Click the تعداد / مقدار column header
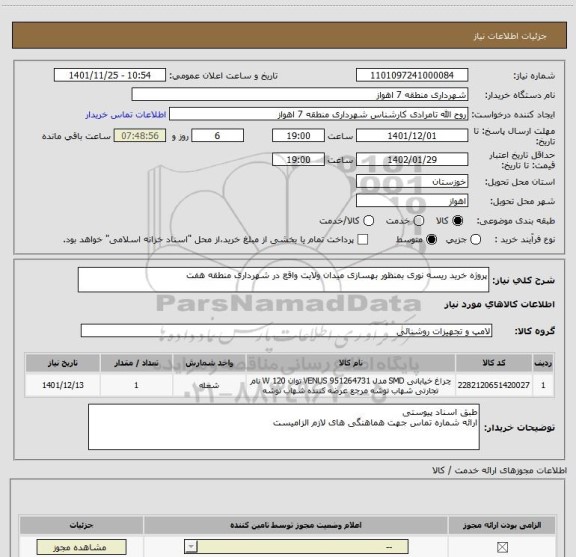The height and width of the screenshot is (557, 576). 136,363
